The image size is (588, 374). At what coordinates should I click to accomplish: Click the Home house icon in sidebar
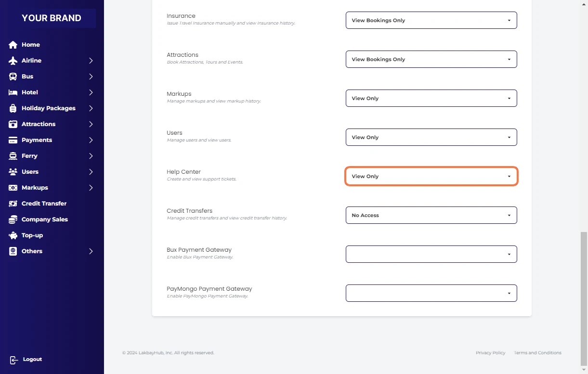13,45
